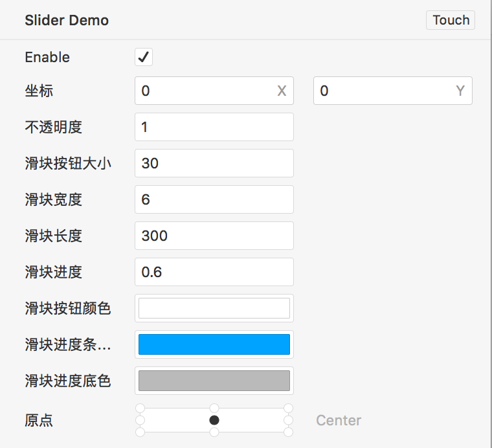Set origin to top-left anchor point
The image size is (492, 448).
(x=140, y=409)
